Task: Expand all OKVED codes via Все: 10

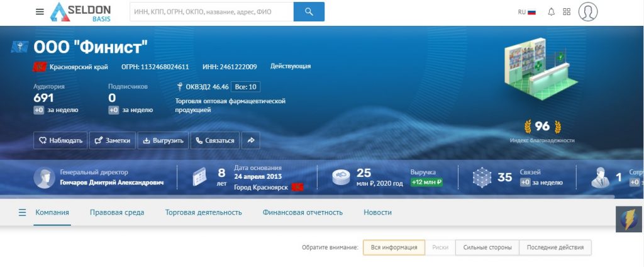Action: (246, 87)
